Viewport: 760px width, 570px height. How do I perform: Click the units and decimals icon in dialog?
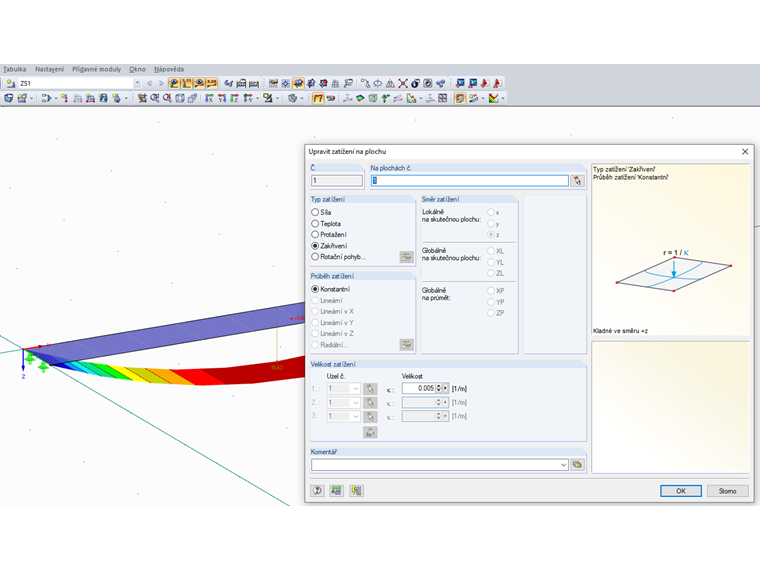(x=336, y=491)
